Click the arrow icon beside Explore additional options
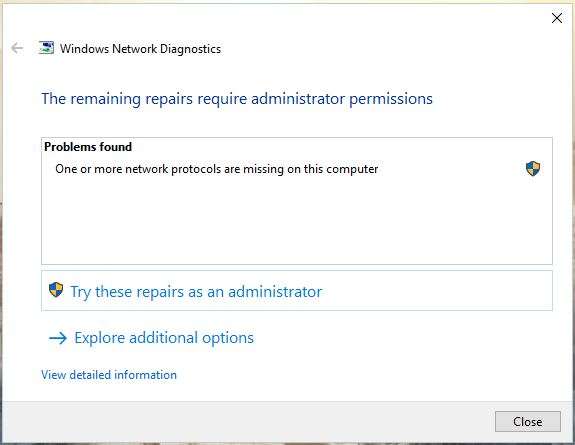The image size is (575, 445). click(x=58, y=338)
